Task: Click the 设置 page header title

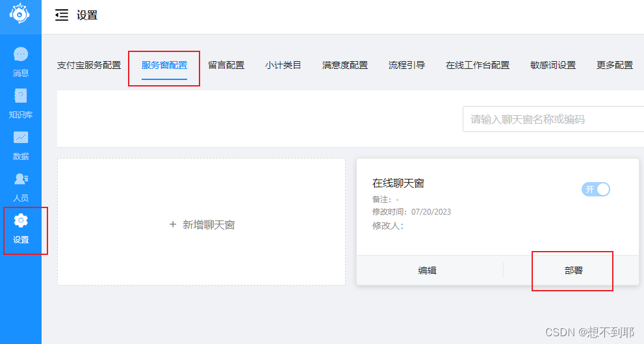Action: 87,15
